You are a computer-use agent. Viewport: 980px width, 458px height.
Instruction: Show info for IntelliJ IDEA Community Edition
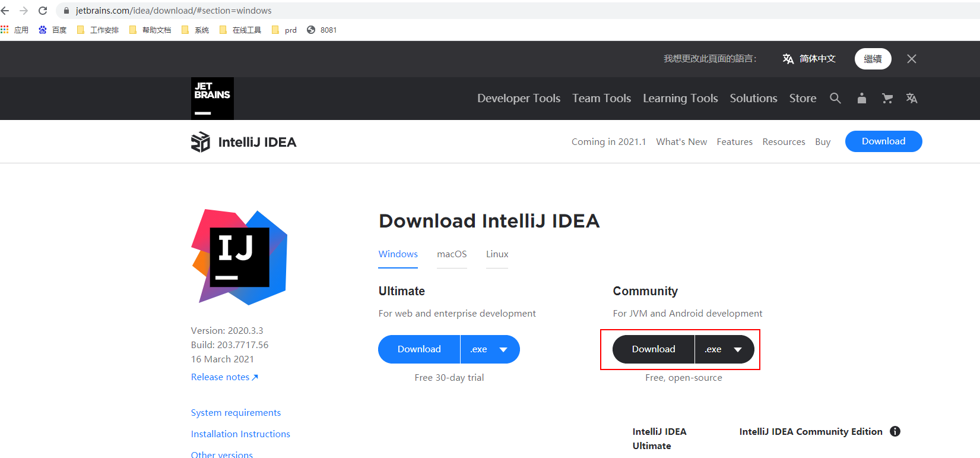pyautogui.click(x=895, y=432)
